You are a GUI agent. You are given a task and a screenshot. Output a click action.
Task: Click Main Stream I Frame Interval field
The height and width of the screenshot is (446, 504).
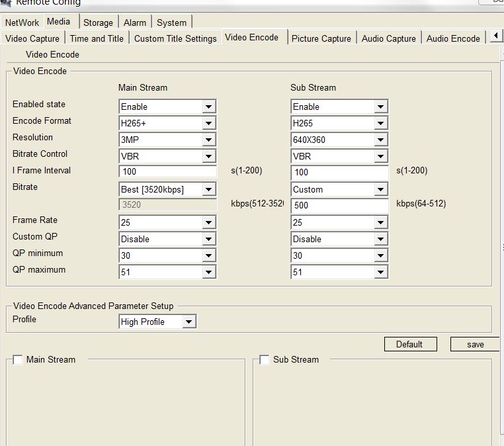(x=167, y=171)
